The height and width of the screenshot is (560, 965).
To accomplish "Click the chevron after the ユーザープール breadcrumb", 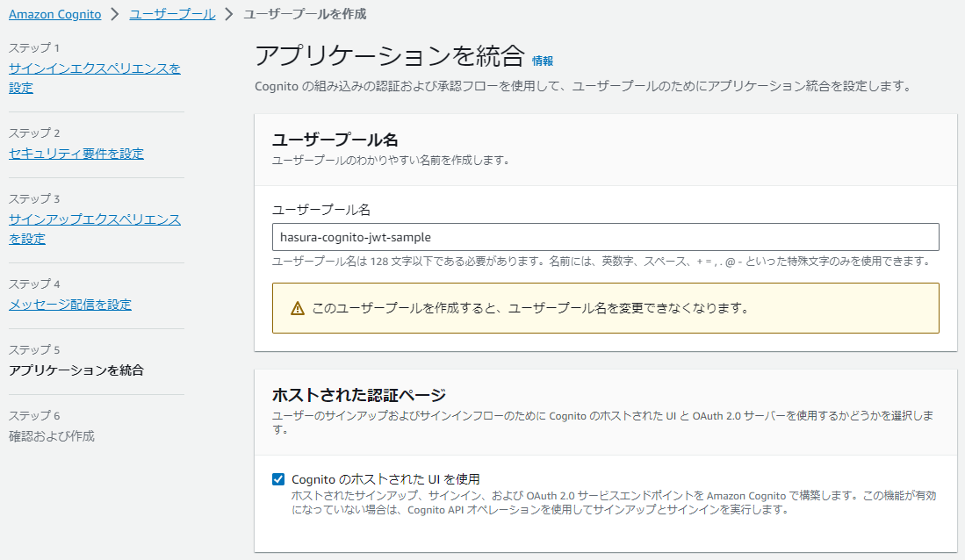I will tap(229, 14).
